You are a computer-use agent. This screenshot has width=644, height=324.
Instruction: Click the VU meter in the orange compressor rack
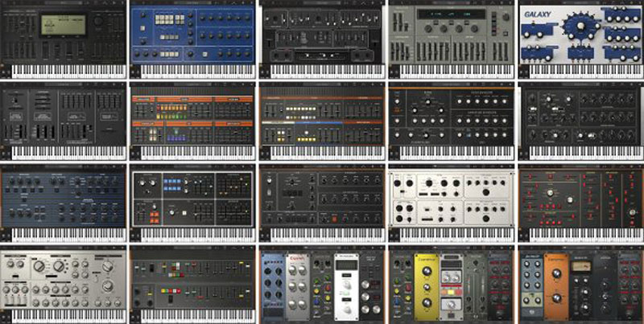(582, 266)
